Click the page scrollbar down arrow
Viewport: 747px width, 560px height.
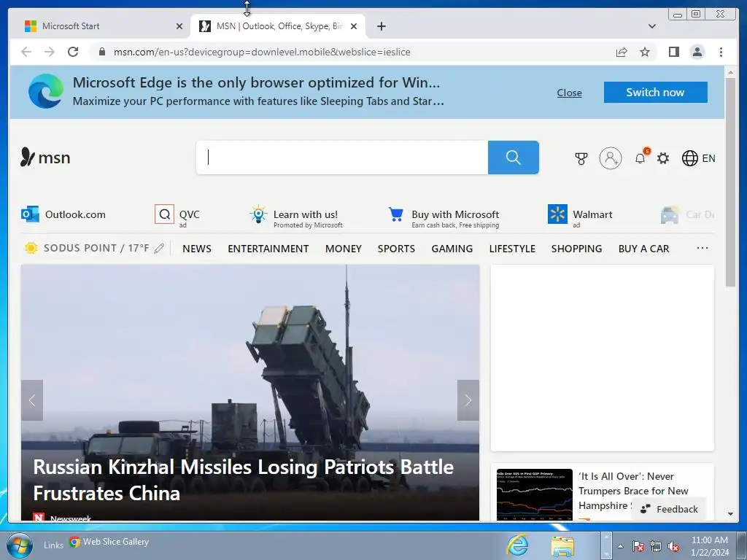730,514
